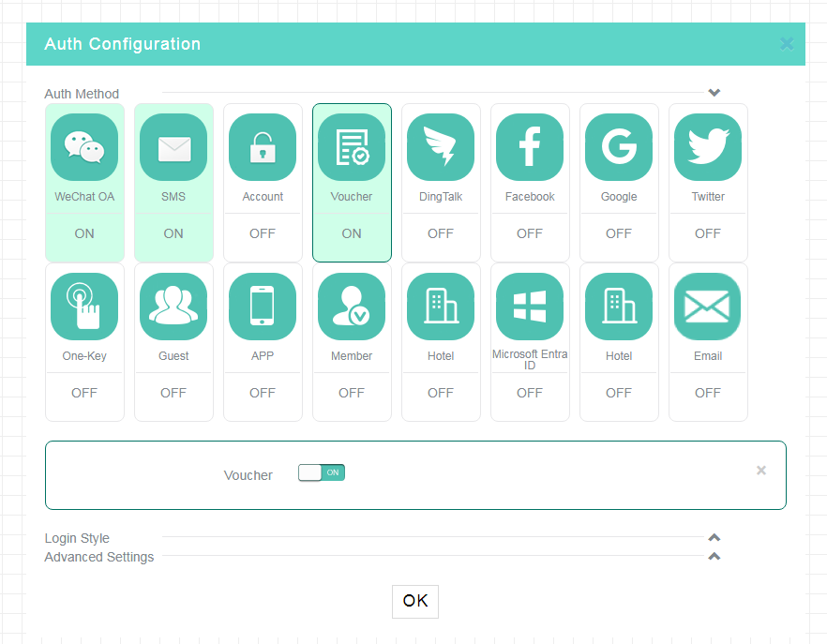Click the One-Key touch icon

tap(84, 307)
